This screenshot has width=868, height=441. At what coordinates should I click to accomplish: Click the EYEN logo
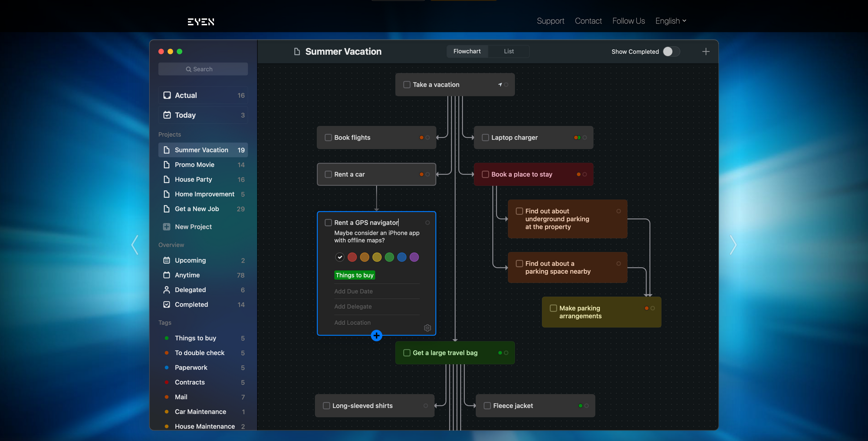(201, 22)
